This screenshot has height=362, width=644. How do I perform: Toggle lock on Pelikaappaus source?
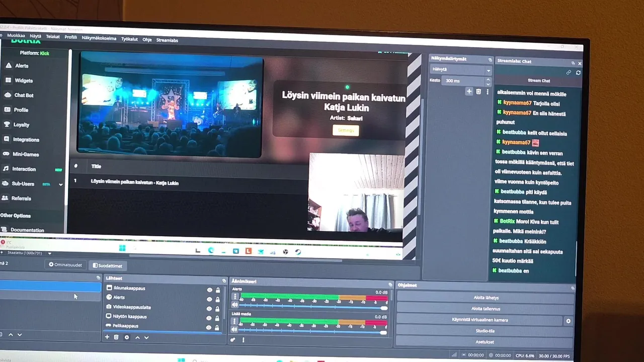pos(217,328)
